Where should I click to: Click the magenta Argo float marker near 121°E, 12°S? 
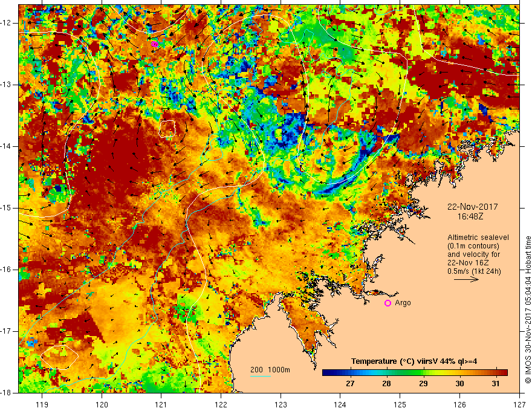point(155,44)
